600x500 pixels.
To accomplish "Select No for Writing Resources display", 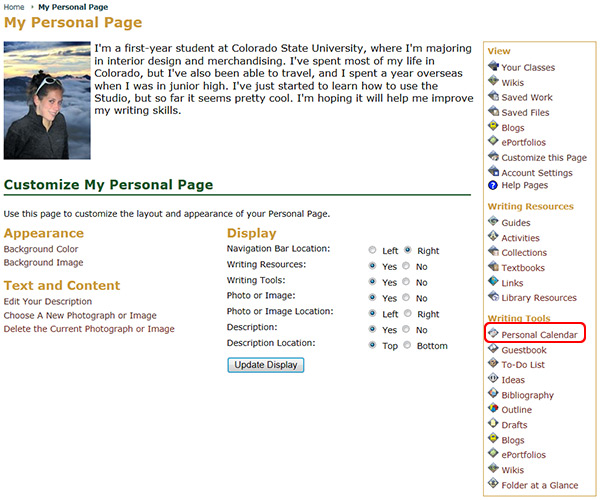I will click(x=406, y=267).
